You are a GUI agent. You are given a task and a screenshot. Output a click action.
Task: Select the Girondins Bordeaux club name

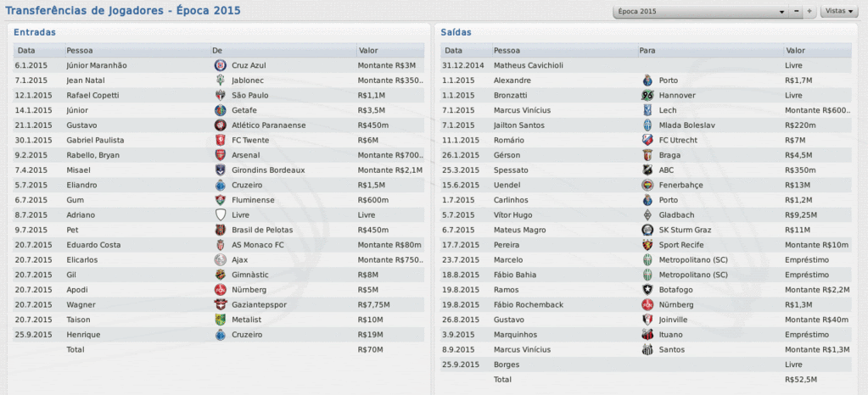click(x=269, y=170)
